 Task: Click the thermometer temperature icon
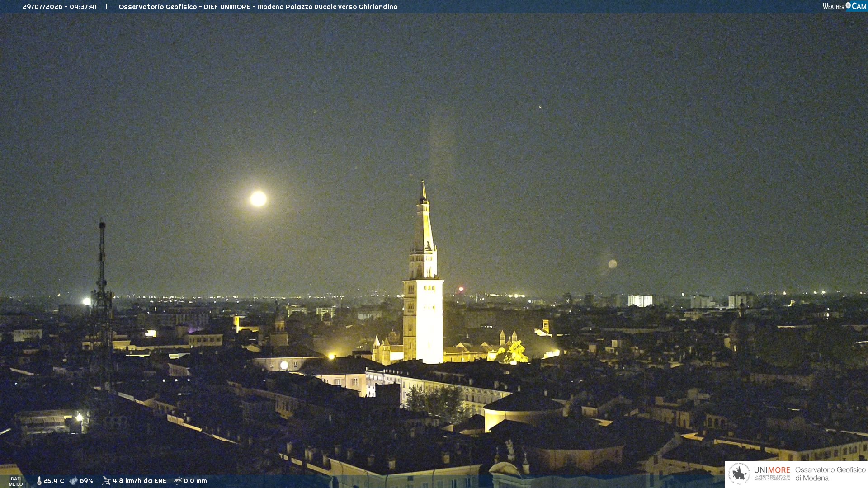pyautogui.click(x=39, y=481)
